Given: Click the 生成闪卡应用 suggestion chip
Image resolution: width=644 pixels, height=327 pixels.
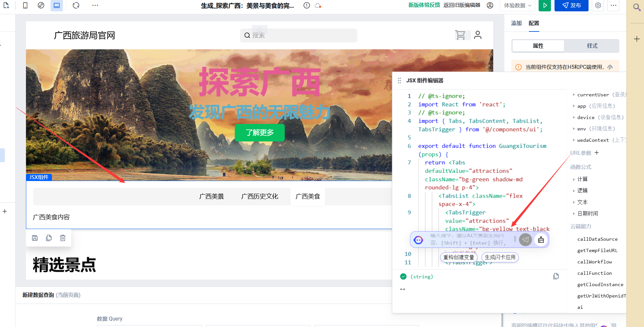Looking at the screenshot, I should point(500,257).
